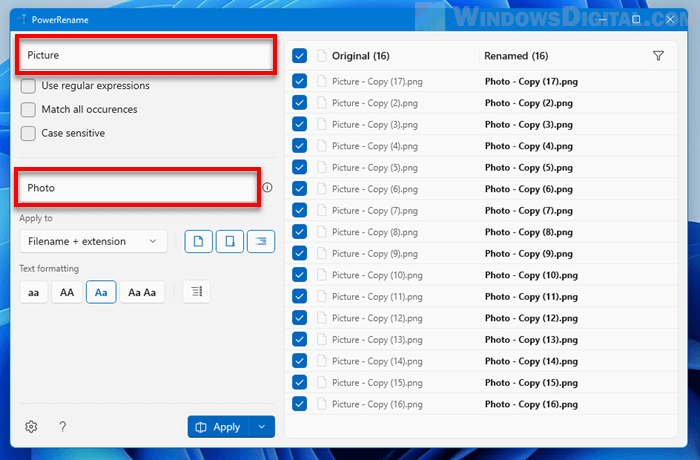Select original name Picture - Copy (8).png
Image resolution: width=700 pixels, height=460 pixels.
point(375,232)
